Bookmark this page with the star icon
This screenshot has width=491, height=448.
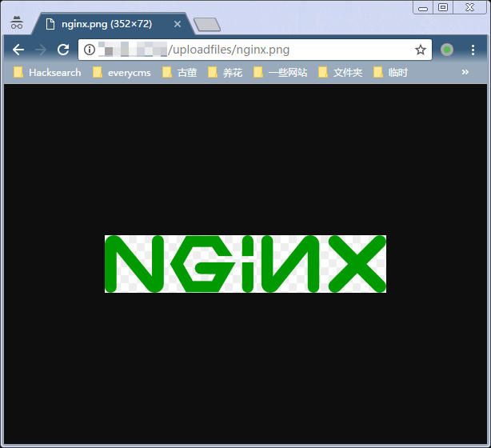click(x=421, y=50)
